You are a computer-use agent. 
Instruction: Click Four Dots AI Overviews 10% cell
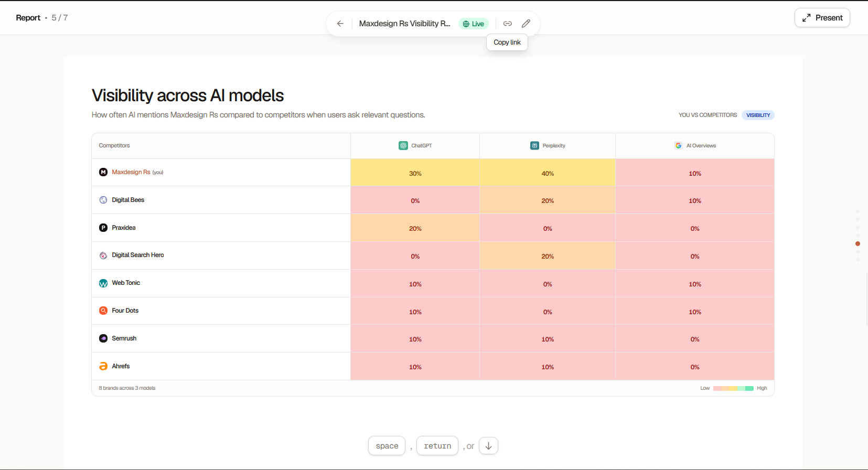[x=695, y=312]
